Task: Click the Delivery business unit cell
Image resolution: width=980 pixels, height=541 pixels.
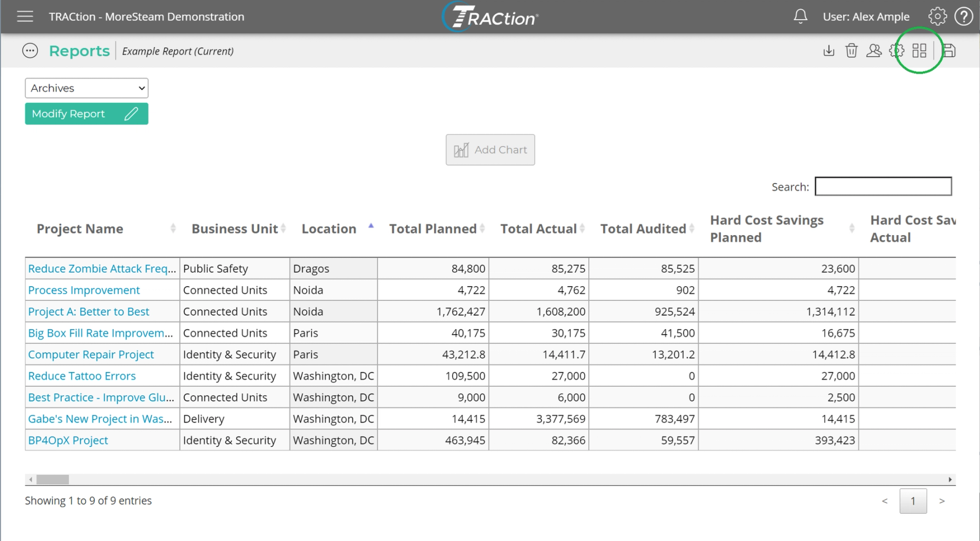Action: (x=235, y=418)
